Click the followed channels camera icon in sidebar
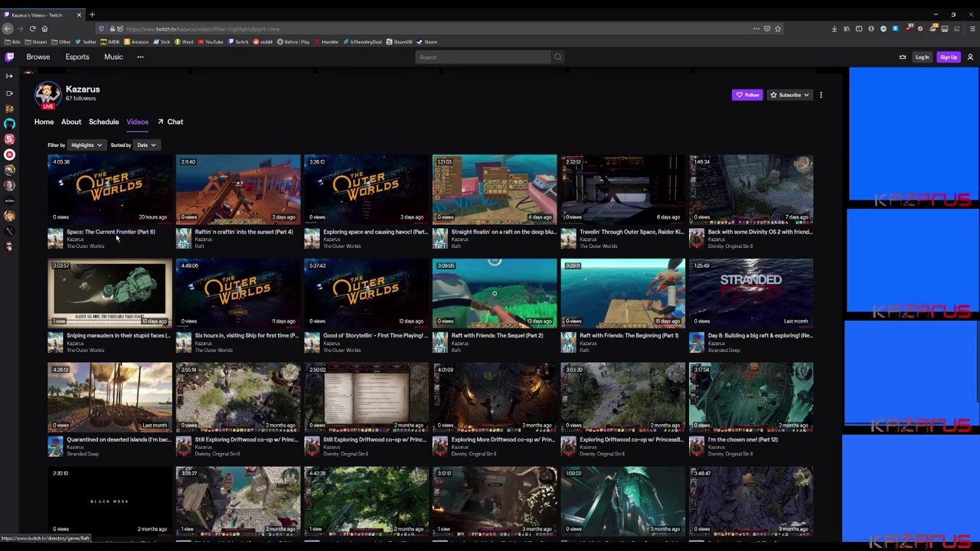 [9, 93]
